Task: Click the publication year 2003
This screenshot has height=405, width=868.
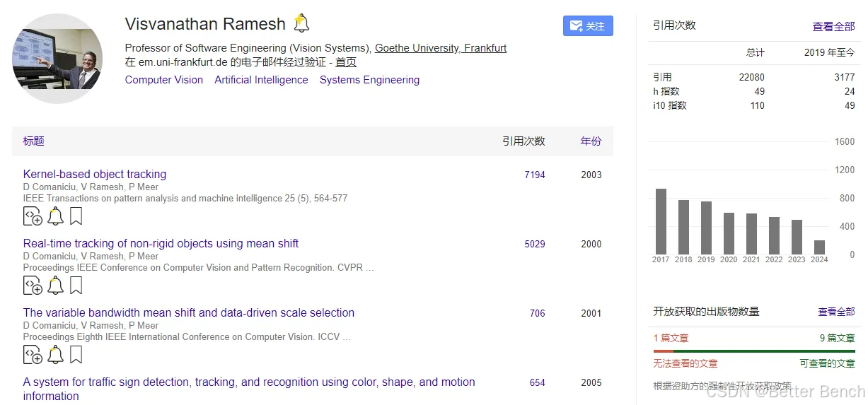Action: click(x=591, y=175)
